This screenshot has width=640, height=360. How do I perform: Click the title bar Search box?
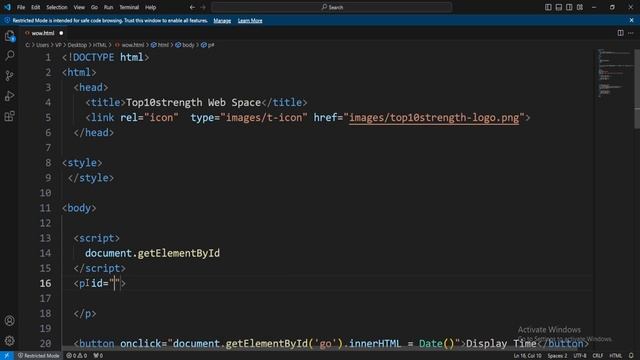click(x=331, y=7)
